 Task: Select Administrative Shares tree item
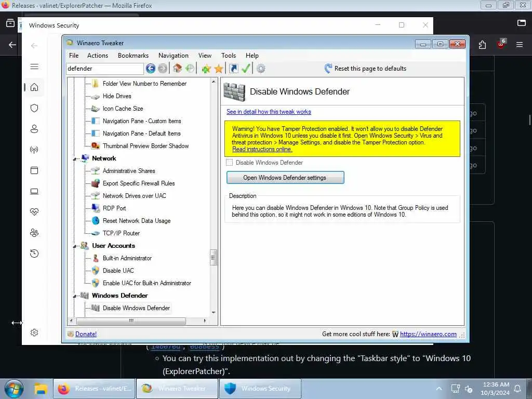pyautogui.click(x=129, y=171)
